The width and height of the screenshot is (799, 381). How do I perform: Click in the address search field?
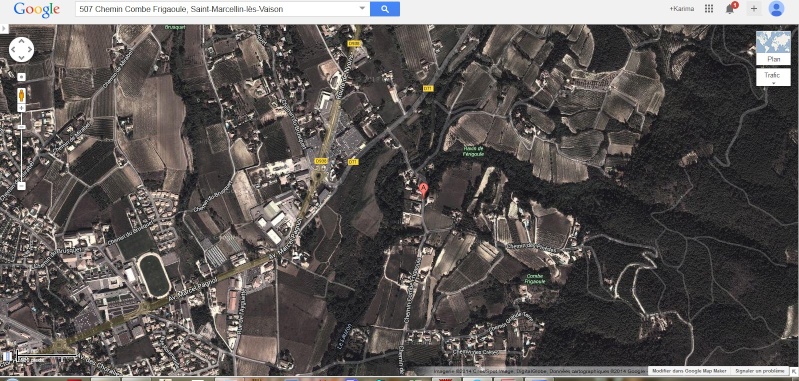tap(217, 9)
